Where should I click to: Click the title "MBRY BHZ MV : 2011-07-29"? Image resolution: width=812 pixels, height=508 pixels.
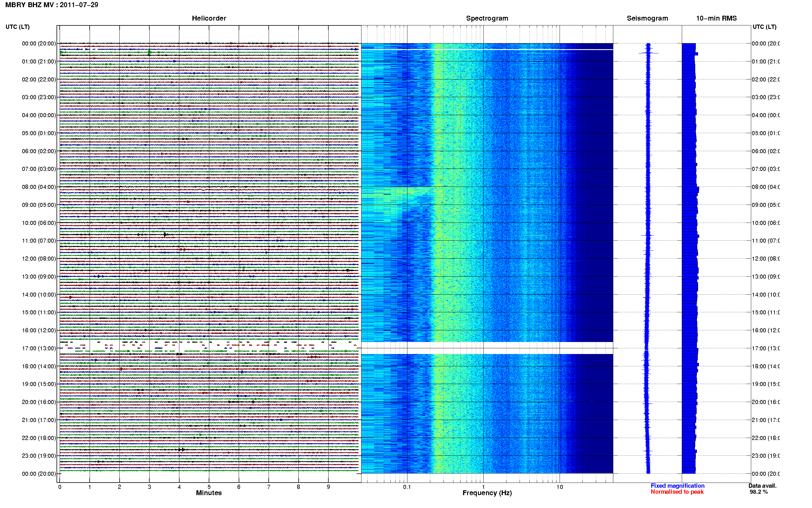coord(52,5)
